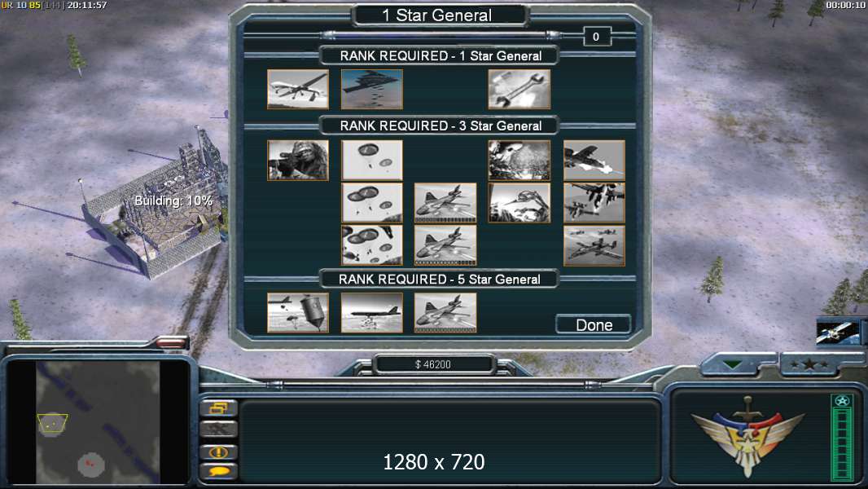Select the satellite shortcut thumbnail

click(x=838, y=331)
